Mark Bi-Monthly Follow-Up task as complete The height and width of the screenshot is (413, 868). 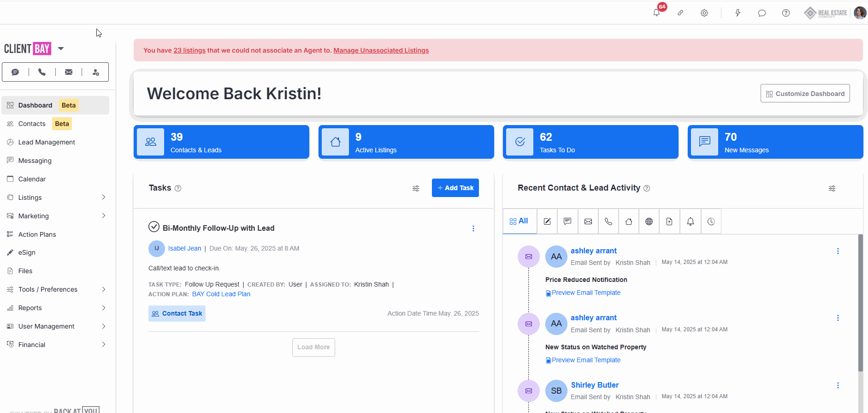coord(154,227)
